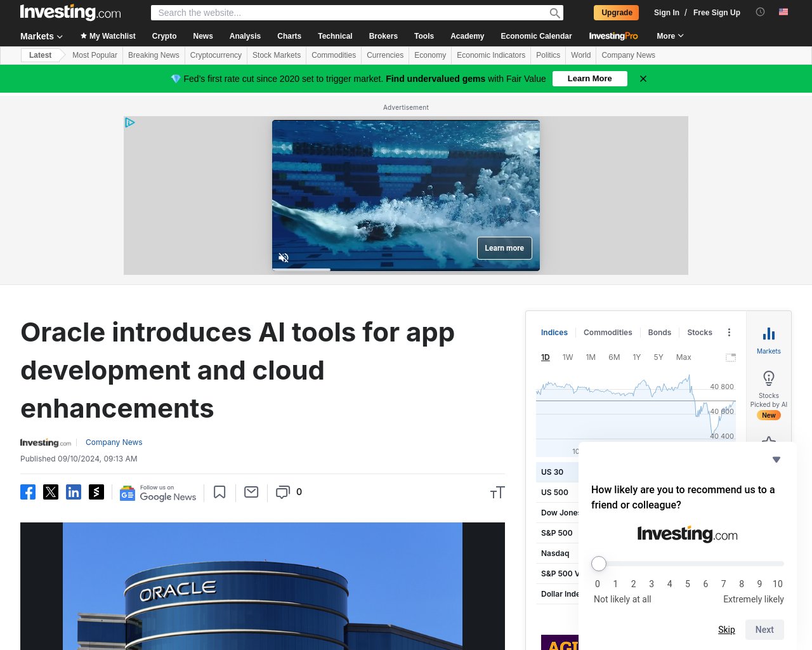Image resolution: width=812 pixels, height=650 pixels.
Task: Switch to the Commodities widget tab
Action: [608, 333]
